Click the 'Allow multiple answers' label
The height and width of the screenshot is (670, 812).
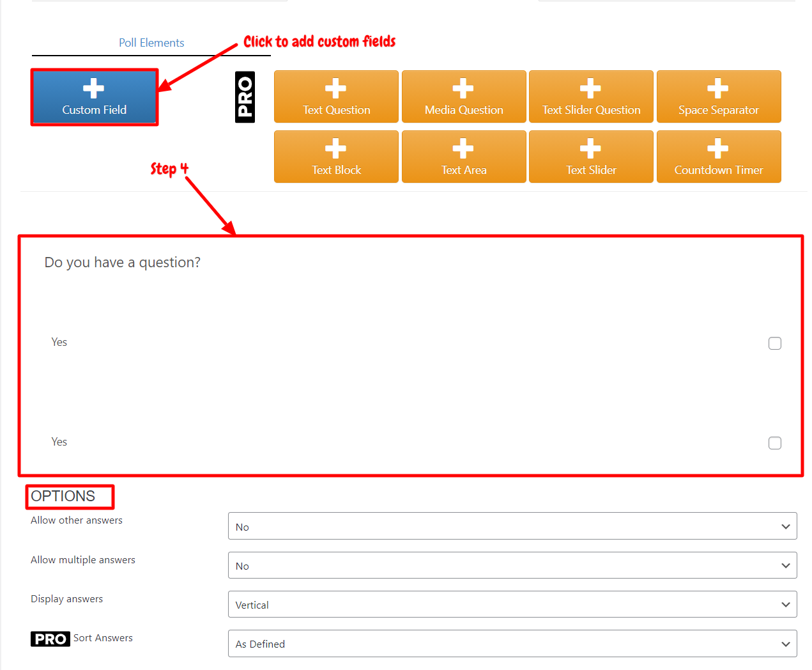tap(83, 560)
